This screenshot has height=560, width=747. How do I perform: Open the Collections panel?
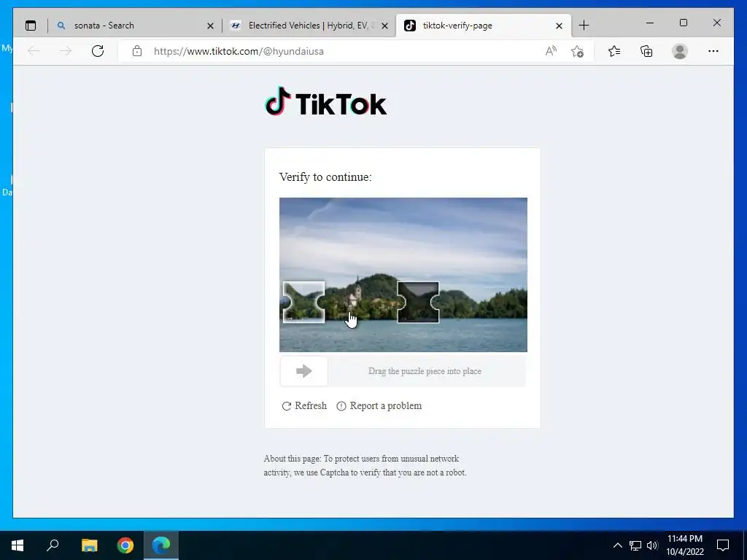646,51
